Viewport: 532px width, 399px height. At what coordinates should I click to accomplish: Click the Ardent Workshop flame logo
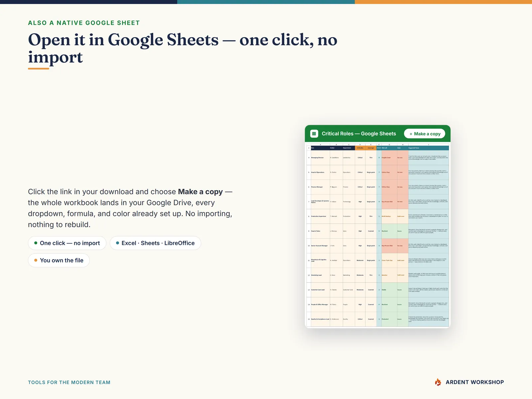pos(438,382)
